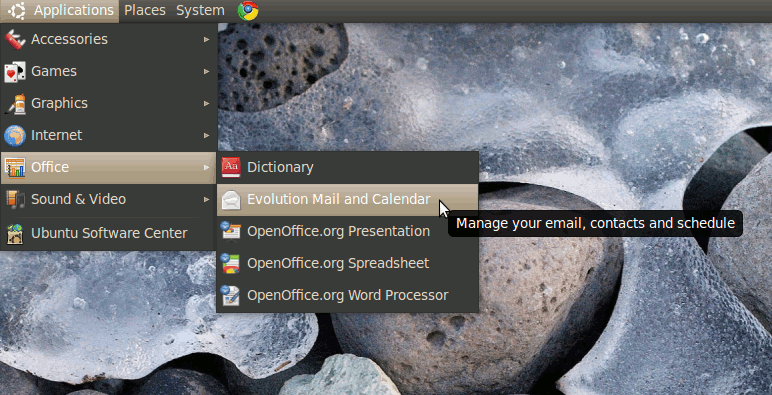Click the Internet globe icon
This screenshot has width=772, height=395.
tap(15, 135)
